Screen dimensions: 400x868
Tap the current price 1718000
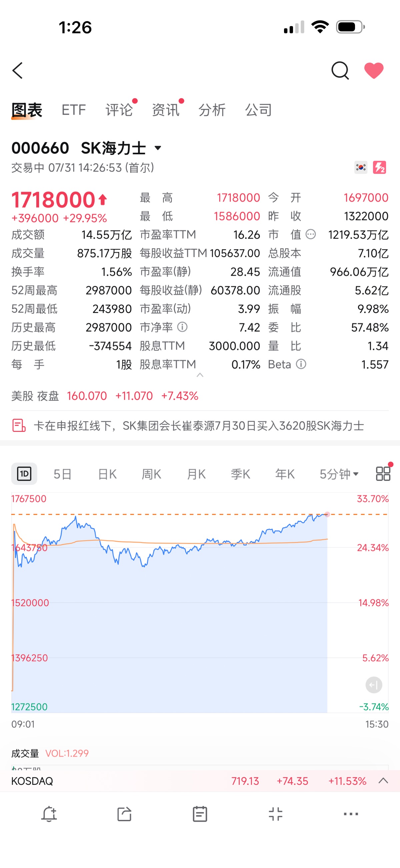53,200
